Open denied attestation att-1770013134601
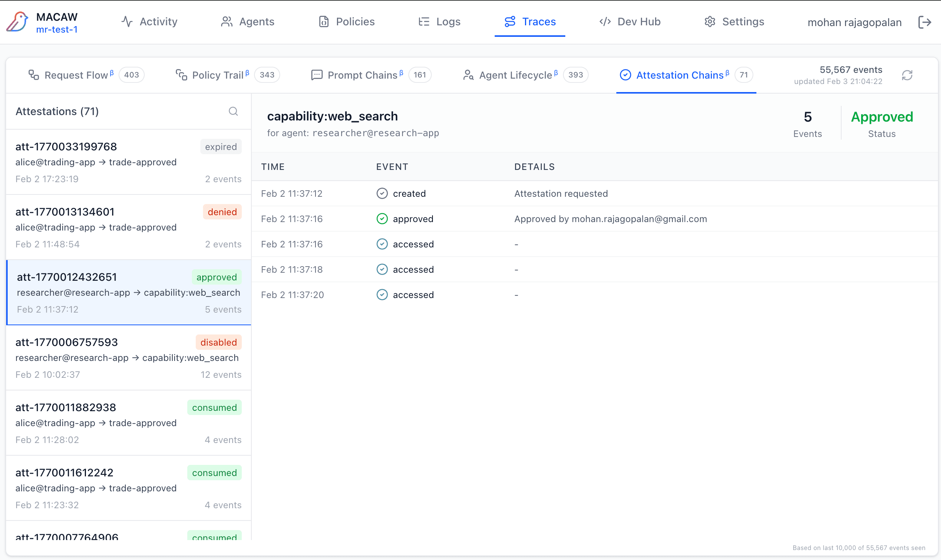Viewport: 941px width, 560px height. click(129, 227)
